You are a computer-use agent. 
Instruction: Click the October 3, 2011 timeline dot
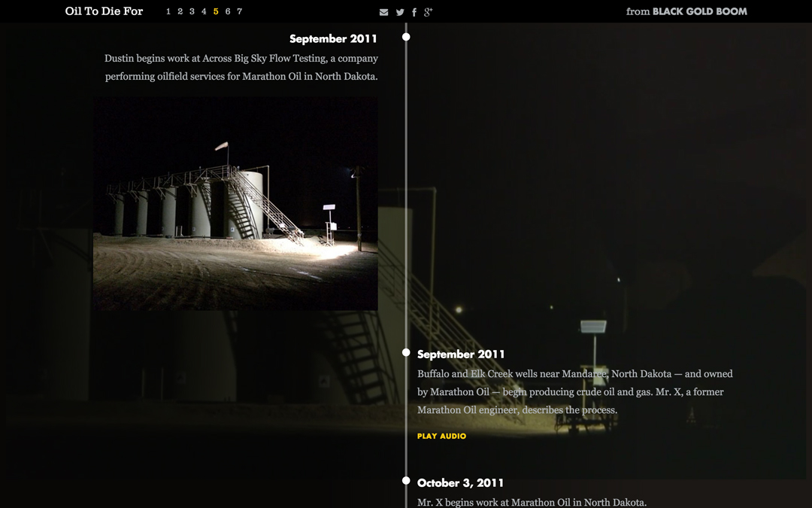click(406, 480)
